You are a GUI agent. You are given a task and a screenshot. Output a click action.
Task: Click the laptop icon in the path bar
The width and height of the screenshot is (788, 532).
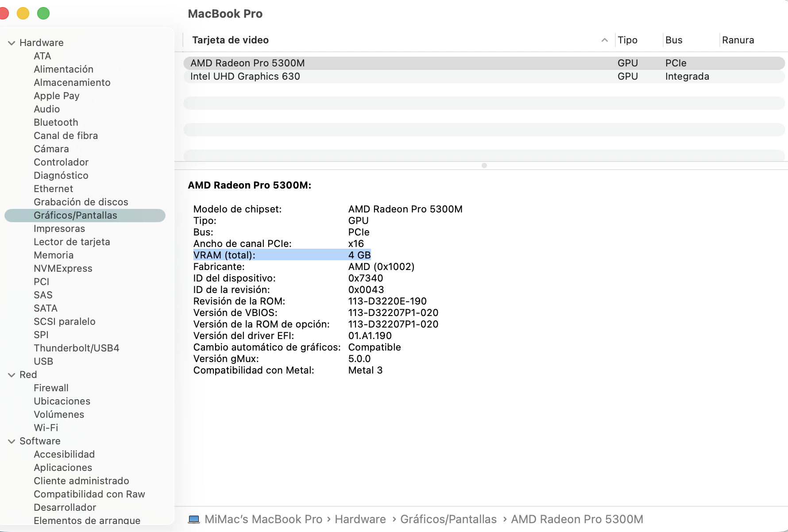click(193, 519)
